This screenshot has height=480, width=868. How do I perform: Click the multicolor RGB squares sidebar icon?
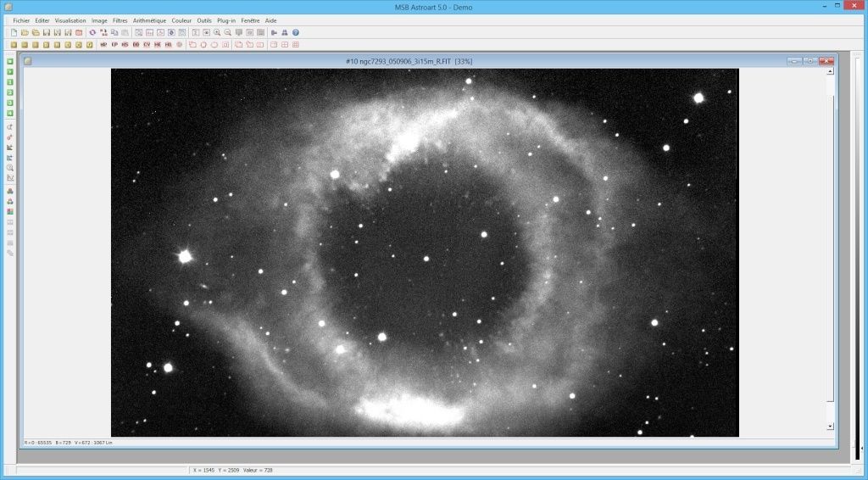click(x=10, y=211)
